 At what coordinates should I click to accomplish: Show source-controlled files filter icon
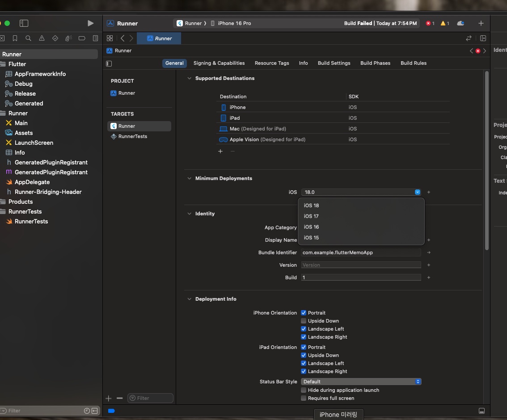95,411
